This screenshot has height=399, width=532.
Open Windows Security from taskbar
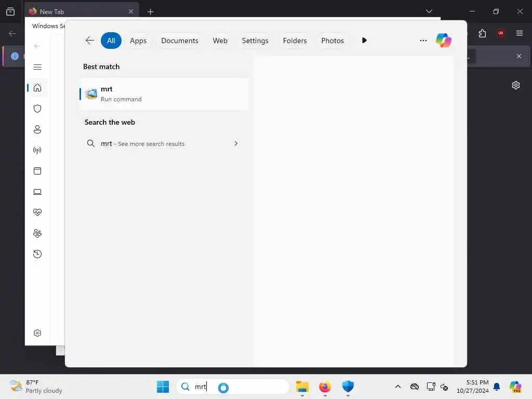point(348,387)
